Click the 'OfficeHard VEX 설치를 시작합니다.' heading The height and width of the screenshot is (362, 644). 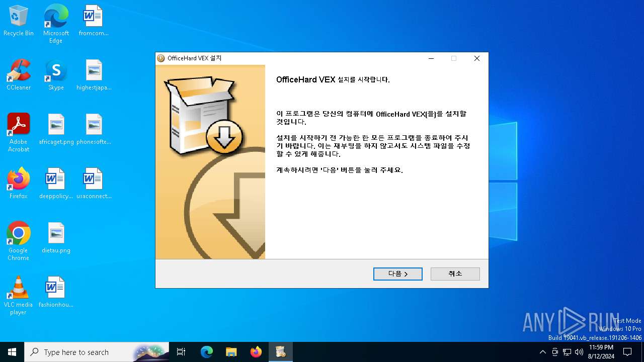coord(333,79)
